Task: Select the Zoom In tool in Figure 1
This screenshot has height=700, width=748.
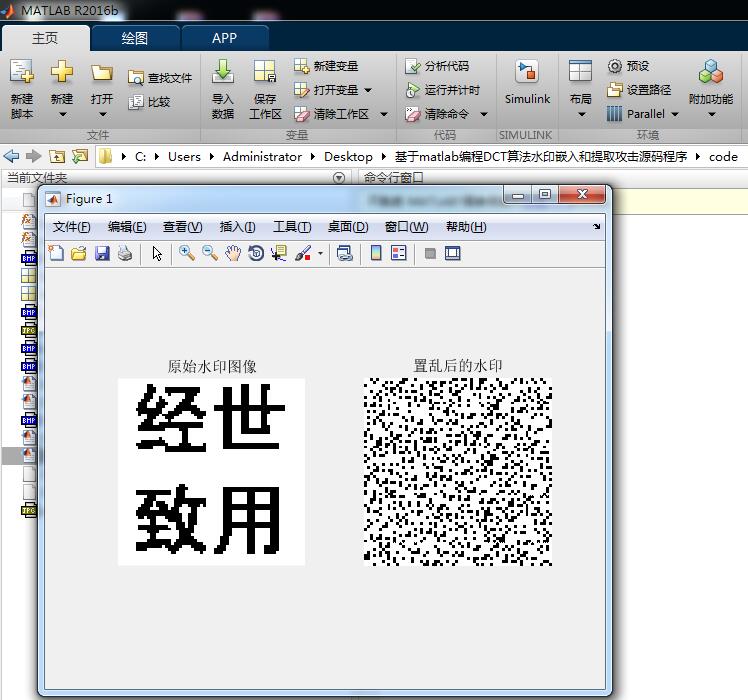Action: 187,253
